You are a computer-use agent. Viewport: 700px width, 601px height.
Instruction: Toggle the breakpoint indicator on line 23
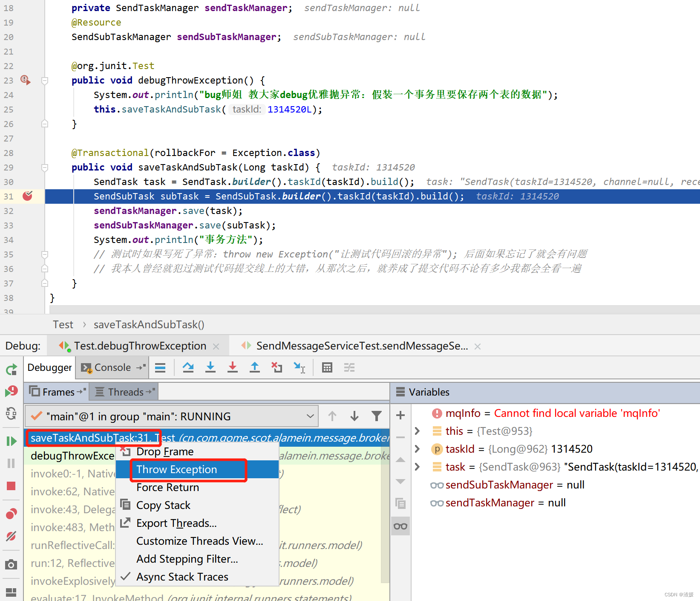coord(25,81)
